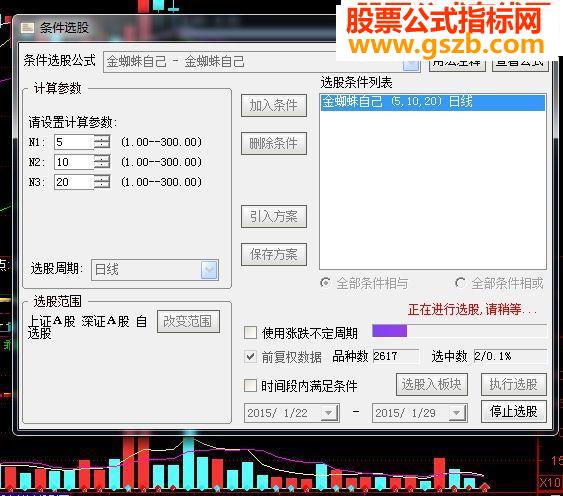This screenshot has height=496, width=563.
Task: Open the 条件选股公式 formula dropdown
Action: tap(411, 64)
